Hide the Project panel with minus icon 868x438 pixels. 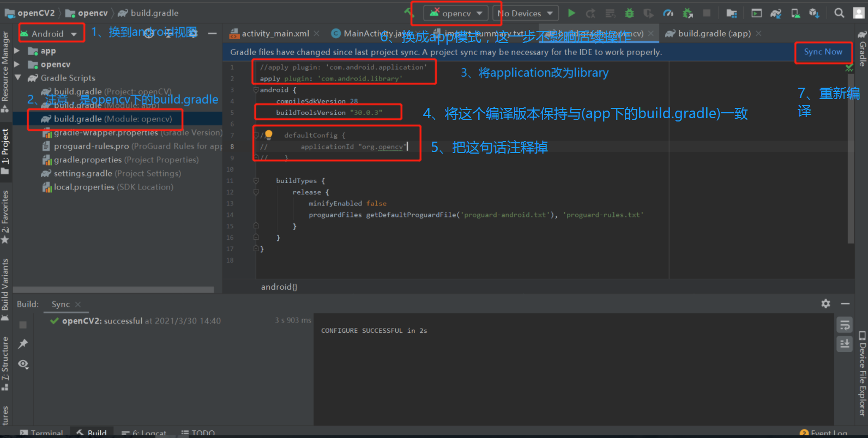click(213, 33)
